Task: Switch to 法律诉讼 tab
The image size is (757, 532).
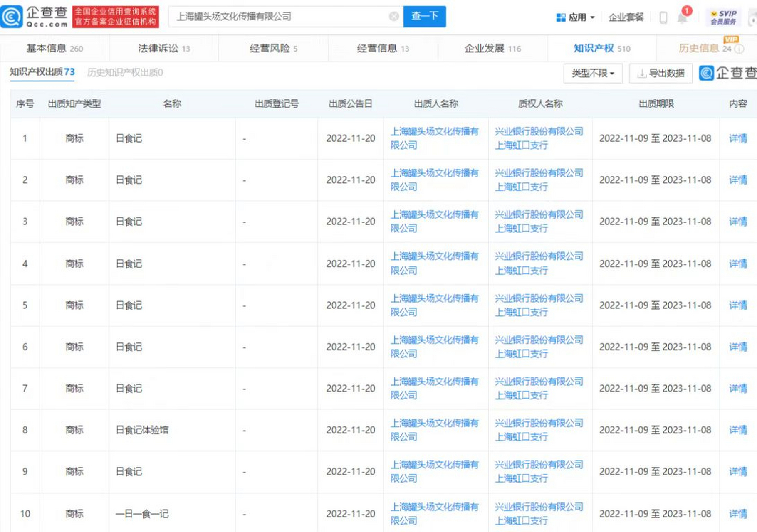Action: pyautogui.click(x=164, y=49)
